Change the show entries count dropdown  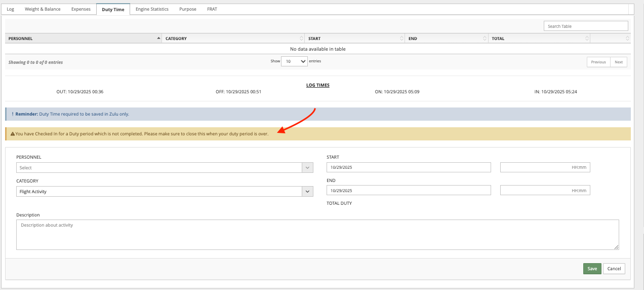(x=294, y=61)
